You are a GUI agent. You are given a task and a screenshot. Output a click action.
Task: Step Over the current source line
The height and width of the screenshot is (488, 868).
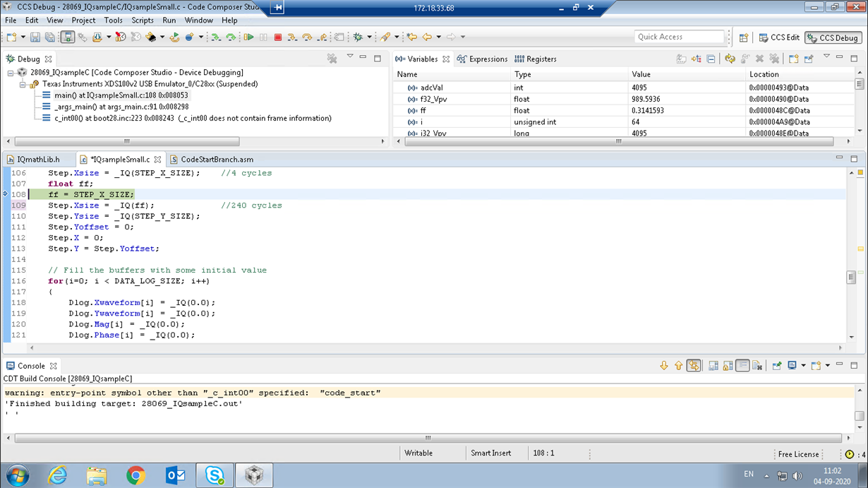pyautogui.click(x=306, y=37)
